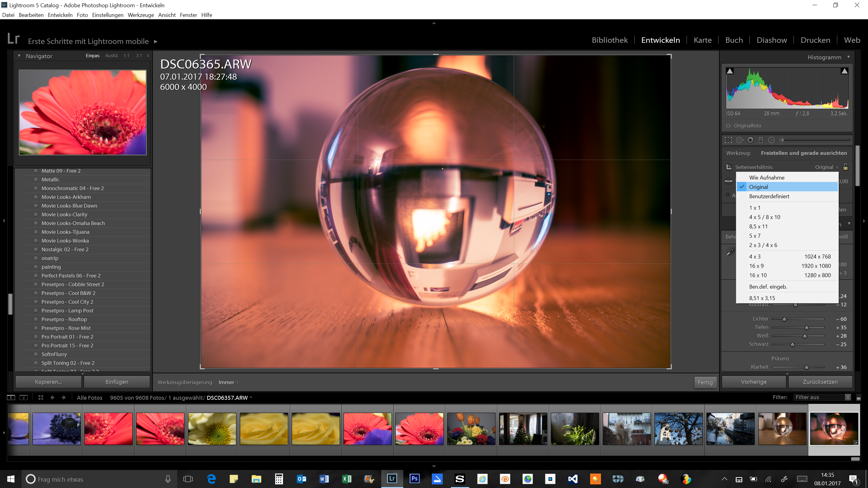Pick the white balance eyedropper tool
This screenshot has height=488, width=868.
730,251
